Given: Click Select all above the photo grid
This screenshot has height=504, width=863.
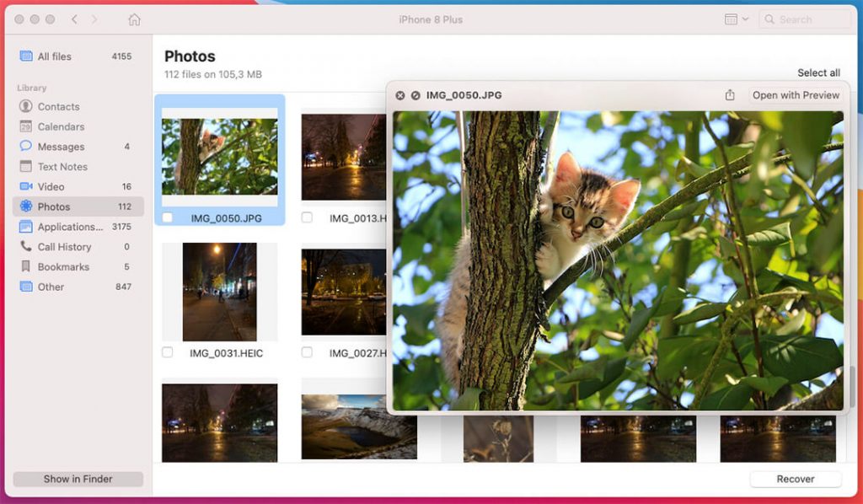Looking at the screenshot, I should click(x=818, y=72).
